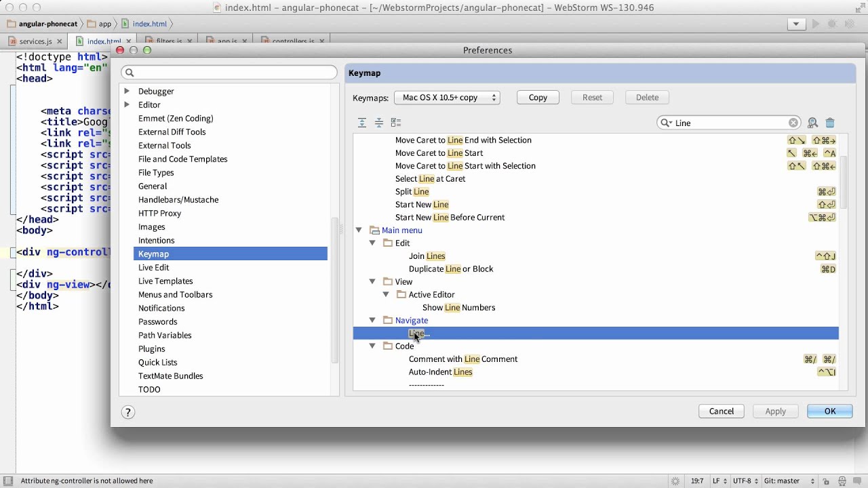Click the index.html breadcrumb

coord(144,24)
